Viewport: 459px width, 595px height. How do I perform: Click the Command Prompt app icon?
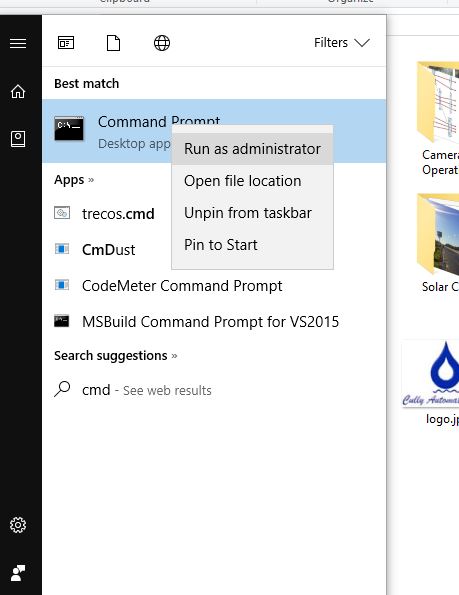69,129
